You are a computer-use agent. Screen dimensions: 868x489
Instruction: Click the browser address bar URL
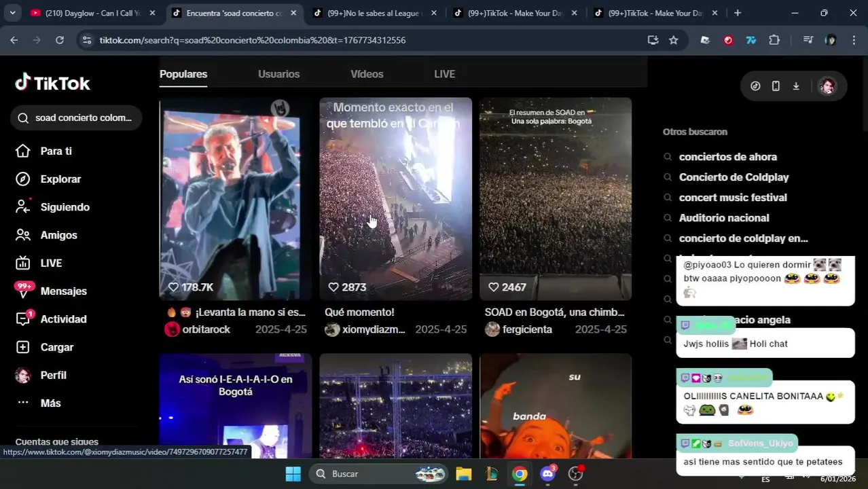point(253,40)
